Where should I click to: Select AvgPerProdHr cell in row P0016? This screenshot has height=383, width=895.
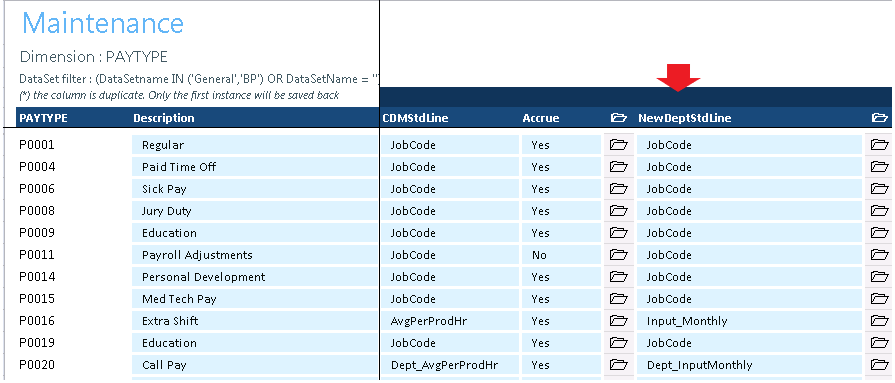(x=450, y=321)
